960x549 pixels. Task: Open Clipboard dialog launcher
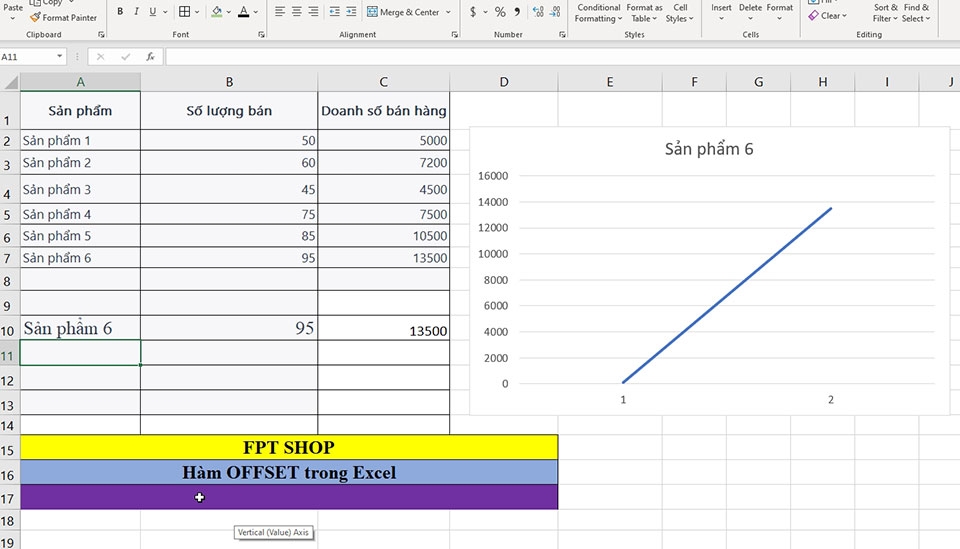point(102,35)
